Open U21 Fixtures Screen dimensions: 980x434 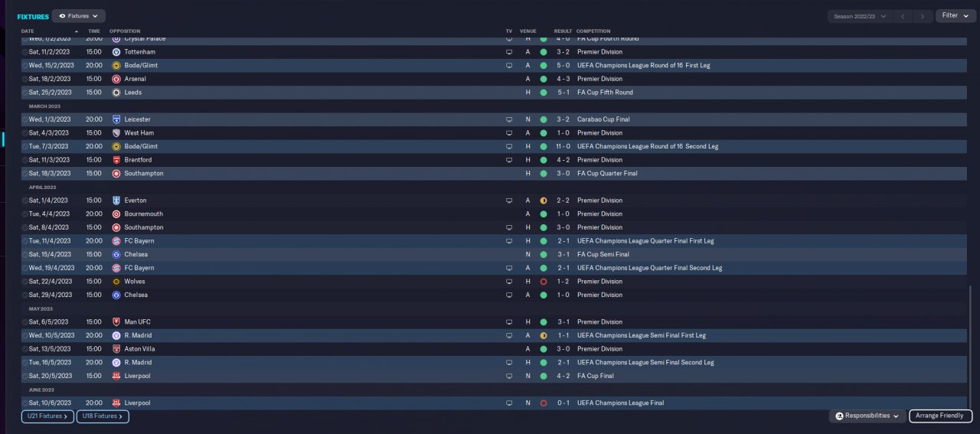47,416
